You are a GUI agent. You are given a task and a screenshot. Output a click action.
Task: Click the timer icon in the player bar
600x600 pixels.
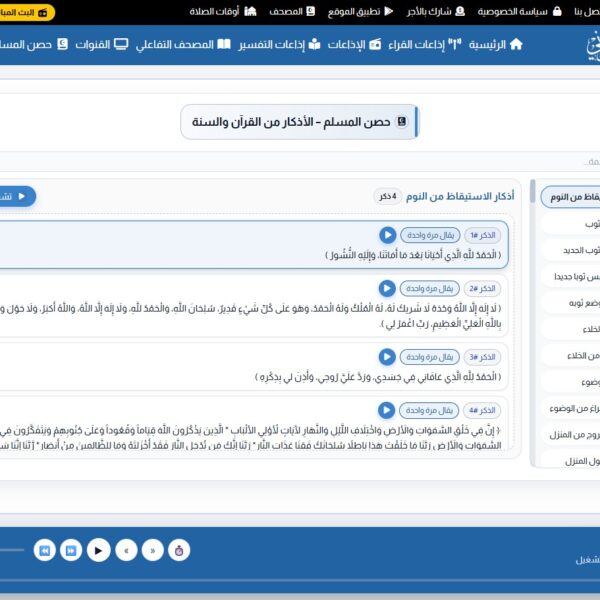click(180, 549)
